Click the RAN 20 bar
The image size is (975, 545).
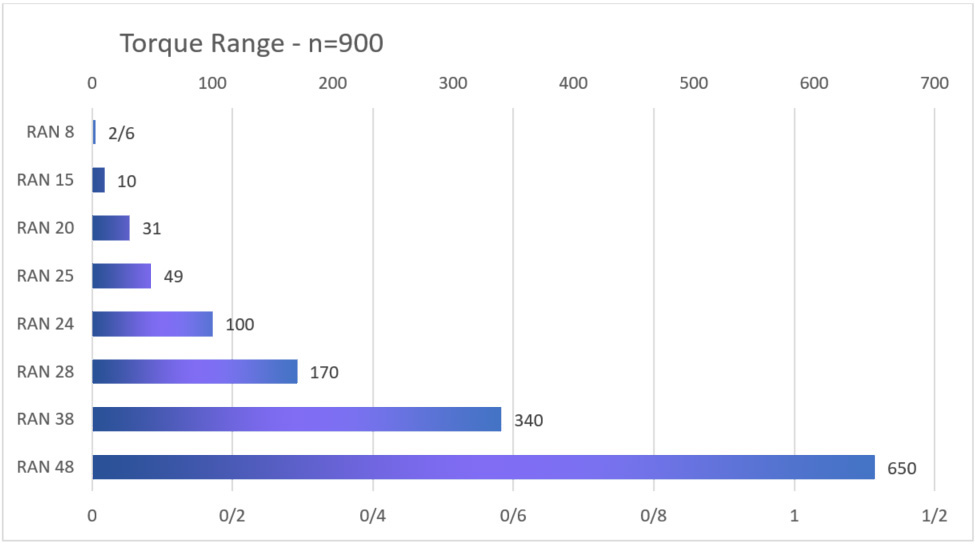pyautogui.click(x=111, y=228)
